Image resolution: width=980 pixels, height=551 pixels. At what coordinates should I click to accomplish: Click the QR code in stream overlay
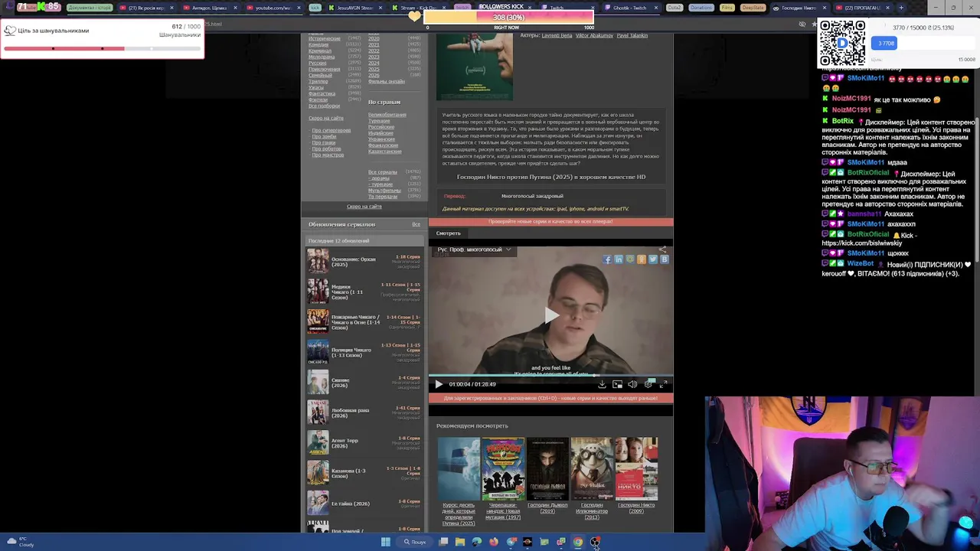(842, 43)
